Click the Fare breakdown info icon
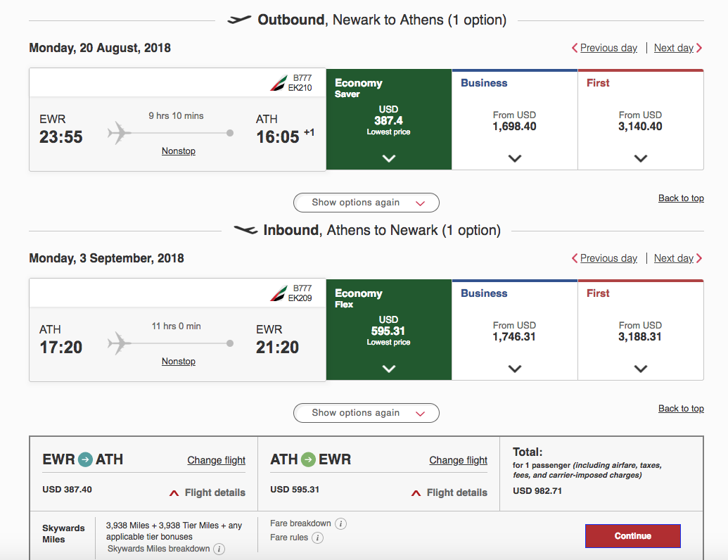This screenshot has width=728, height=560. (x=340, y=523)
